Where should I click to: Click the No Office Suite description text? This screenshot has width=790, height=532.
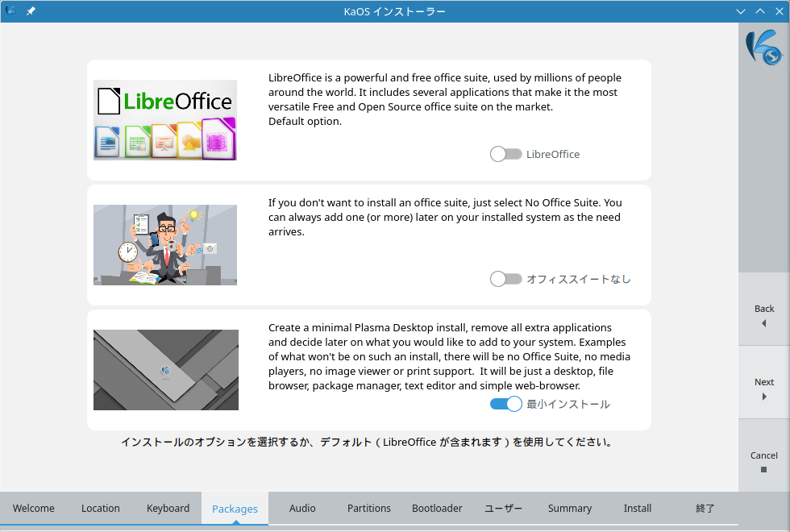(445, 217)
